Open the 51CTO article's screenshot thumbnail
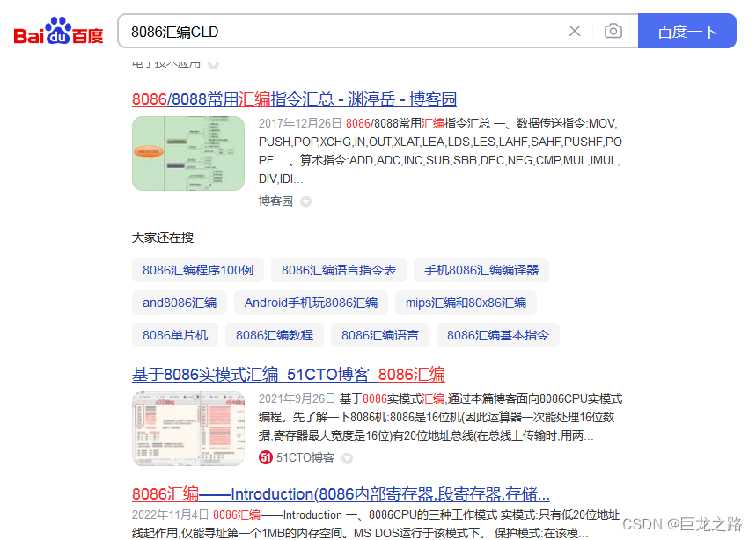The height and width of the screenshot is (540, 756). click(x=187, y=427)
